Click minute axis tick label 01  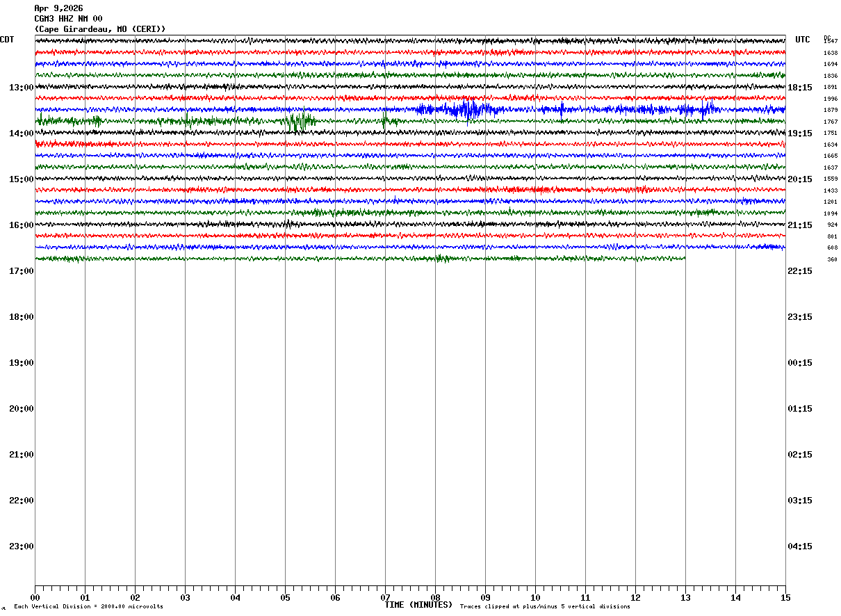(85, 598)
